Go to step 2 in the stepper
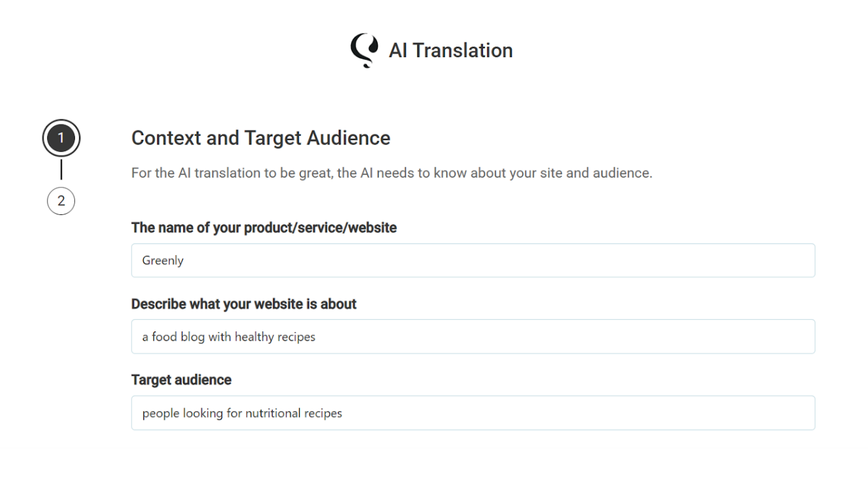This screenshot has height=482, width=868. pyautogui.click(x=61, y=201)
